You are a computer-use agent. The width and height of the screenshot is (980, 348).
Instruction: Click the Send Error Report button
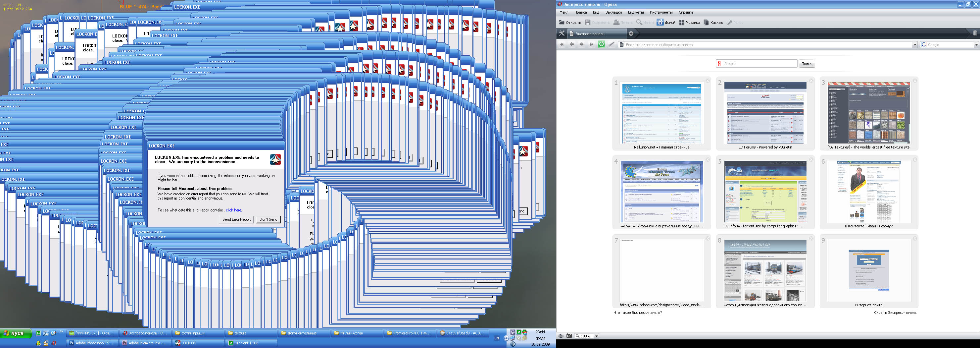pyautogui.click(x=237, y=219)
